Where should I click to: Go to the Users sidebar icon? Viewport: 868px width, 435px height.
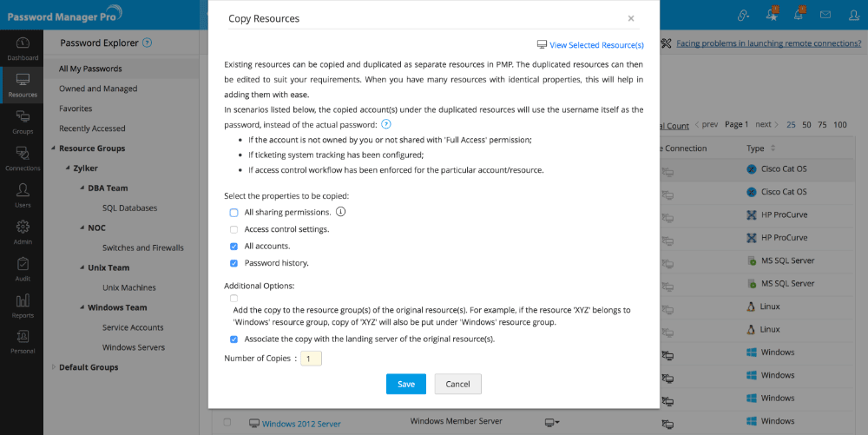[x=23, y=194]
